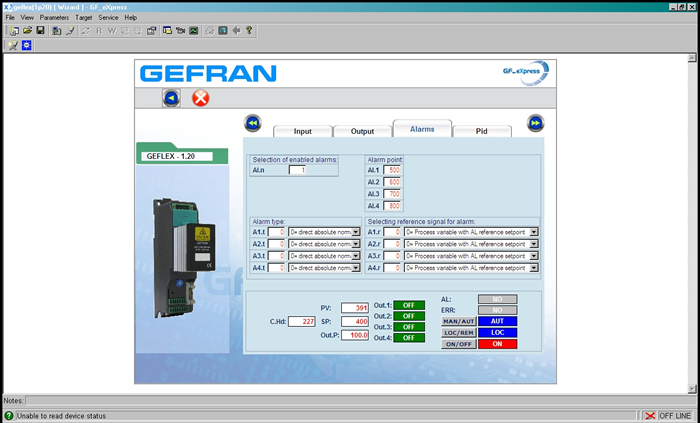
Task: Open the Parameters menu
Action: tap(54, 18)
